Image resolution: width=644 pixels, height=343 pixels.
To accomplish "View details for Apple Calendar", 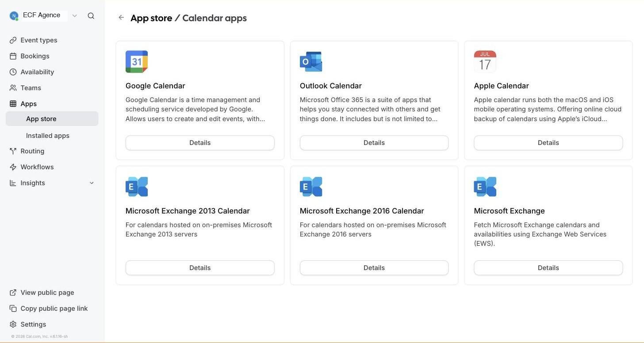I will pyautogui.click(x=548, y=143).
